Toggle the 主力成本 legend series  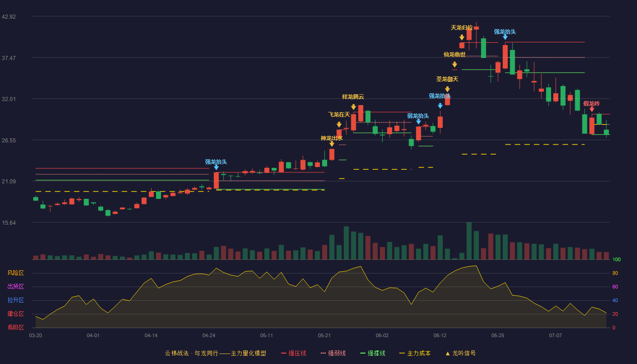click(415, 353)
